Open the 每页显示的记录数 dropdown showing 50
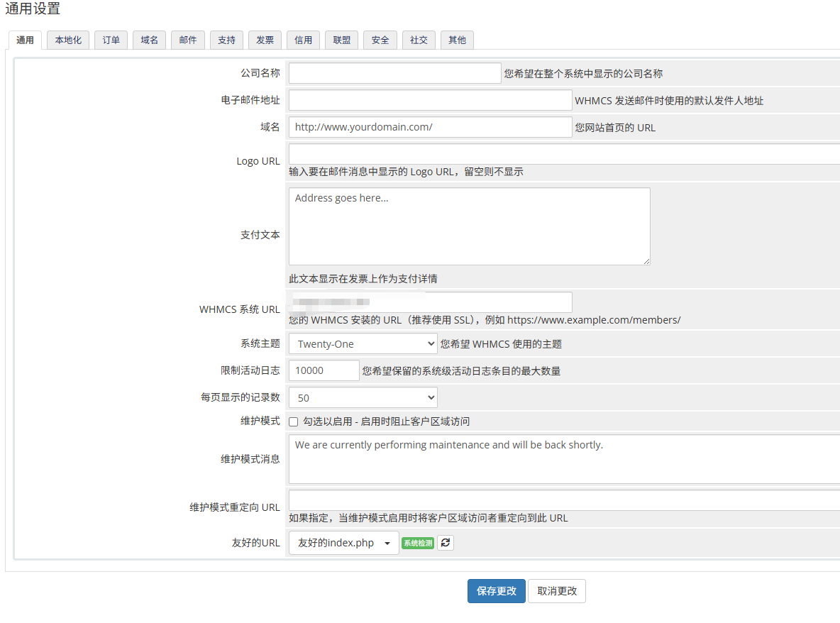 click(x=363, y=397)
